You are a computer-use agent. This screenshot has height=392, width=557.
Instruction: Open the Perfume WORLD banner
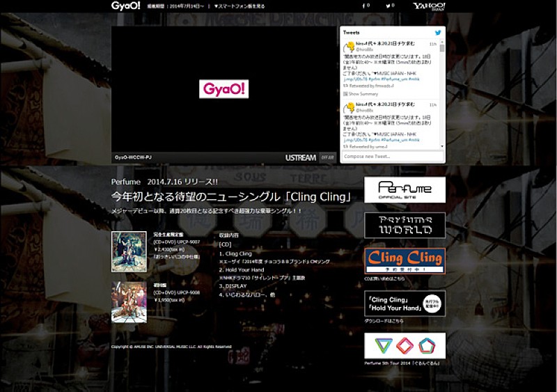tap(405, 226)
